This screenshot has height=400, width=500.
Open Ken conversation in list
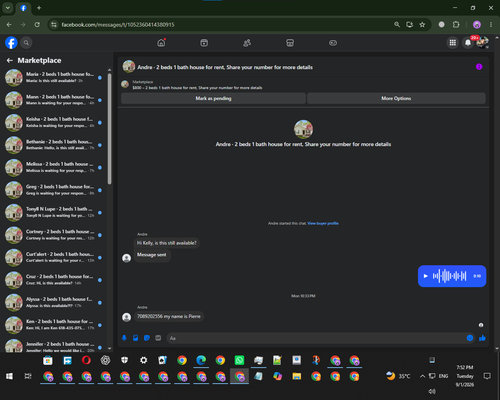[54, 325]
